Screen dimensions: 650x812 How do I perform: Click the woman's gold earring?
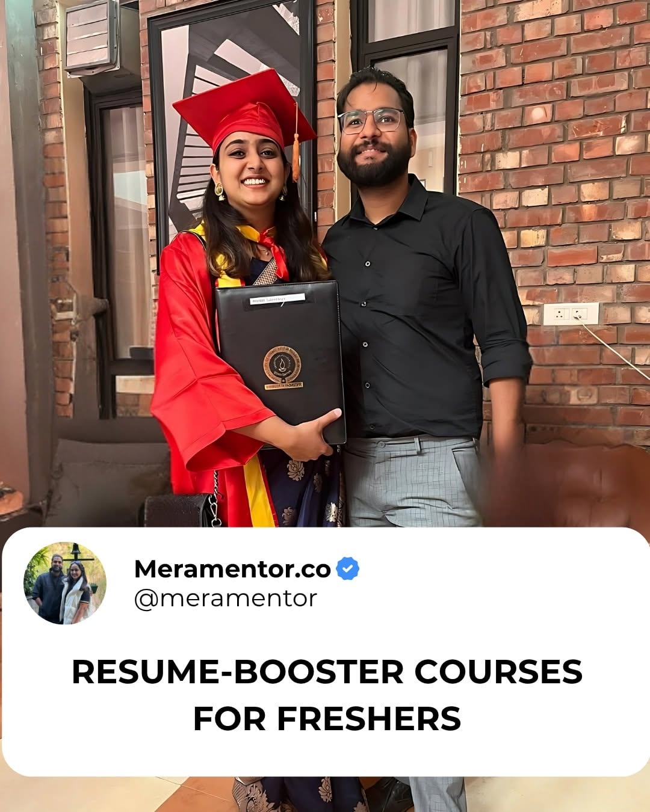219,191
